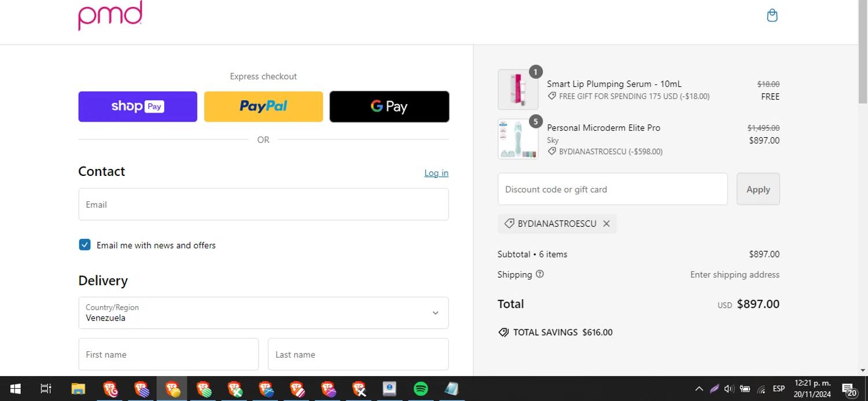Expand the Country/Region dropdown
This screenshot has width=868, height=401.
point(263,313)
